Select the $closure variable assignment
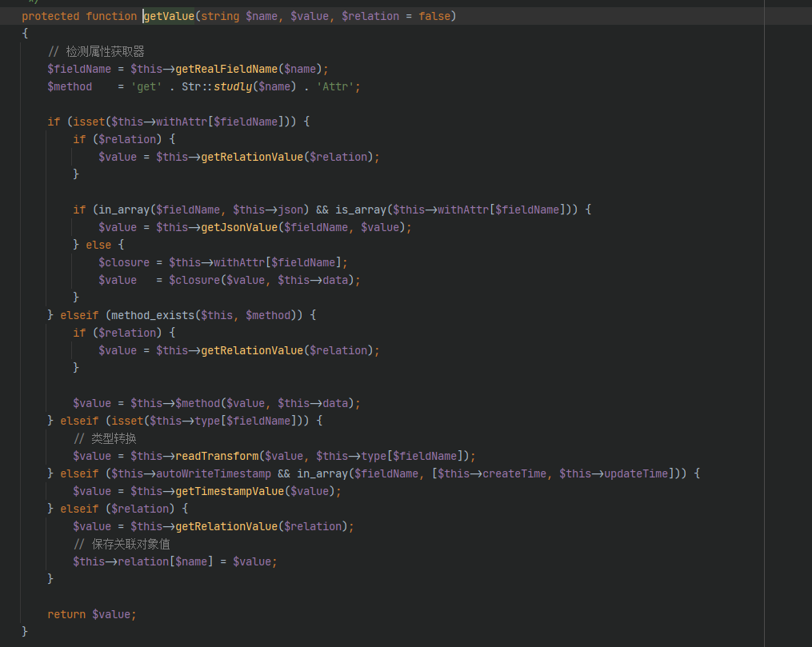Image resolution: width=812 pixels, height=647 pixels. 126,262
